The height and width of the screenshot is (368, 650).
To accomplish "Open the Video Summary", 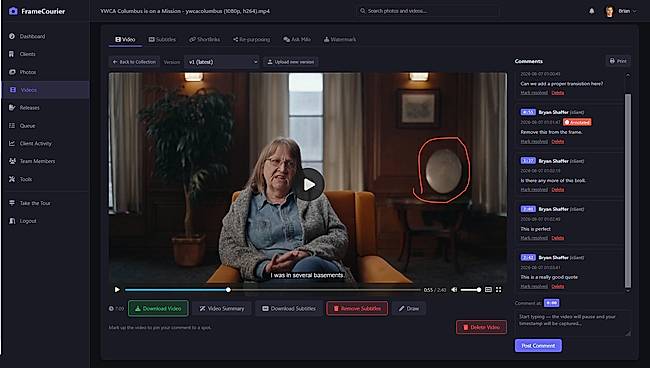I will pyautogui.click(x=222, y=308).
